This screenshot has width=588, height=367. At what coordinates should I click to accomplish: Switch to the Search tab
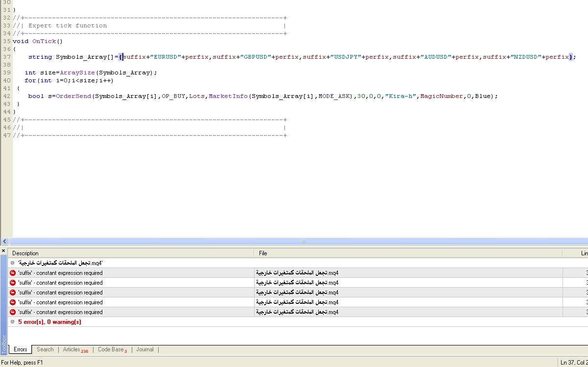[45, 349]
